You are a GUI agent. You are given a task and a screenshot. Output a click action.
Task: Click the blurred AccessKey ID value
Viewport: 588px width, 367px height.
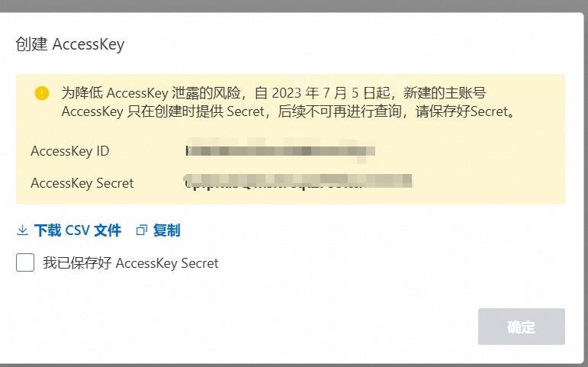280,150
